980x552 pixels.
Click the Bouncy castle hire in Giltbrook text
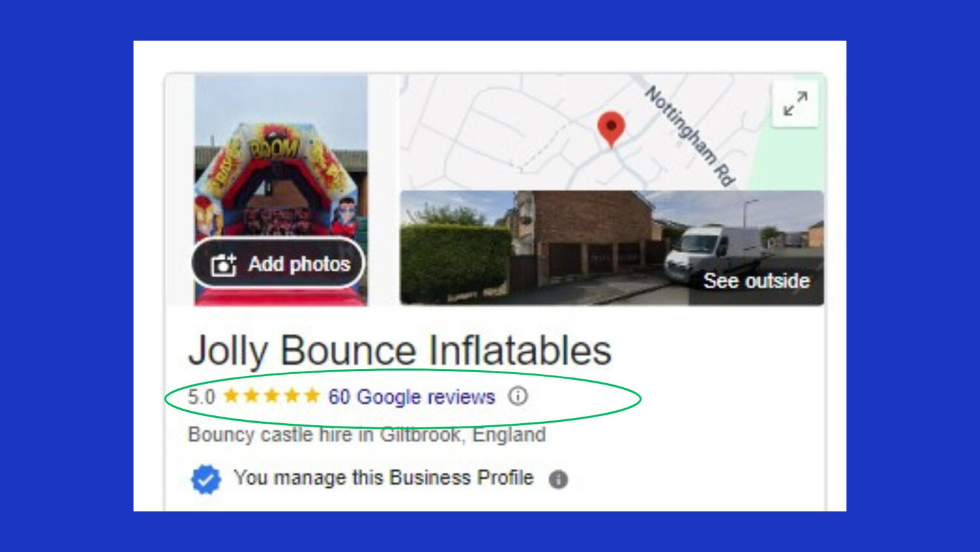(366, 435)
